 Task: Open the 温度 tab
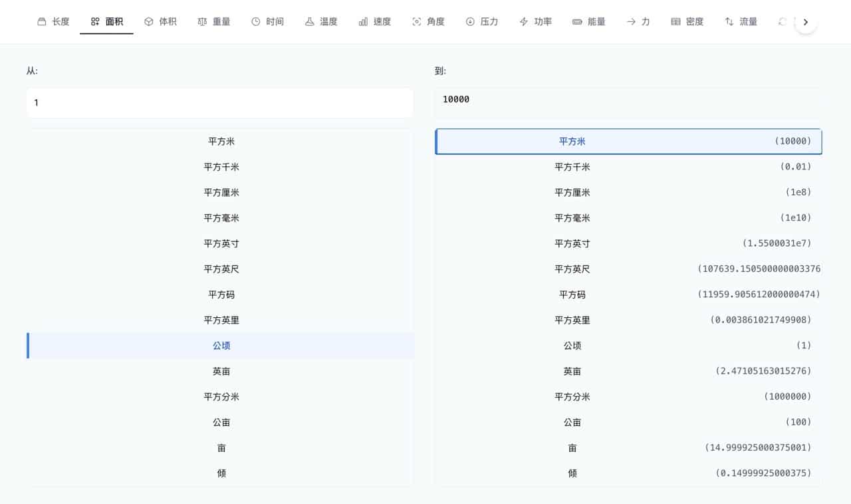321,22
